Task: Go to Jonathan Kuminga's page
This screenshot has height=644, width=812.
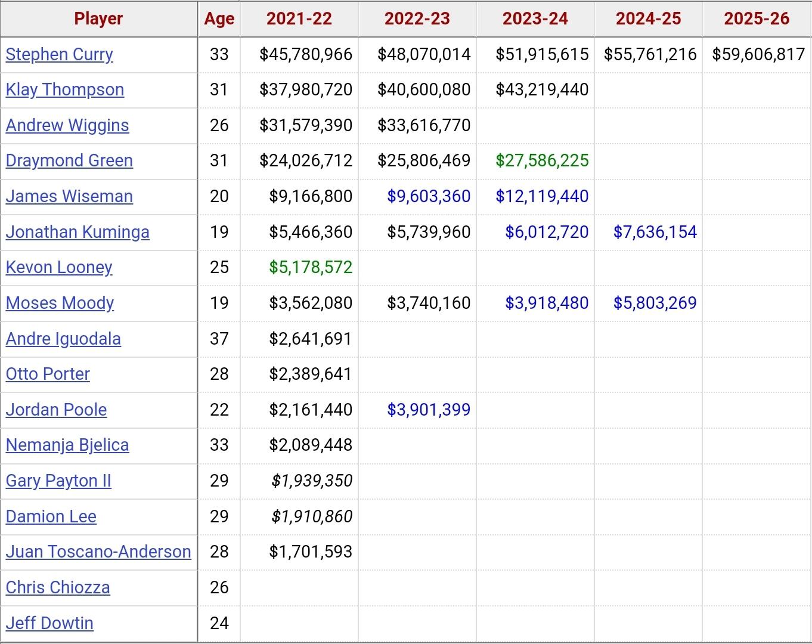Action: tap(78, 232)
